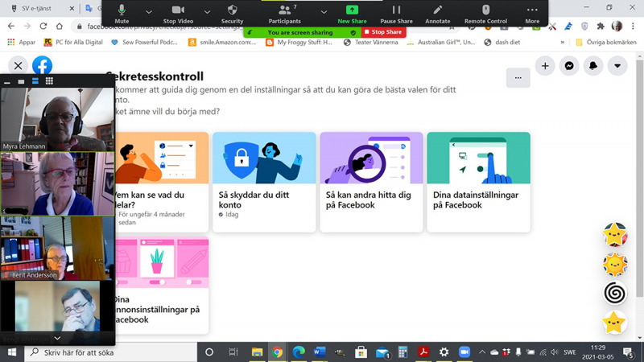The width and height of the screenshot is (644, 362).
Task: Open Facebook Messenger
Action: pos(569,66)
